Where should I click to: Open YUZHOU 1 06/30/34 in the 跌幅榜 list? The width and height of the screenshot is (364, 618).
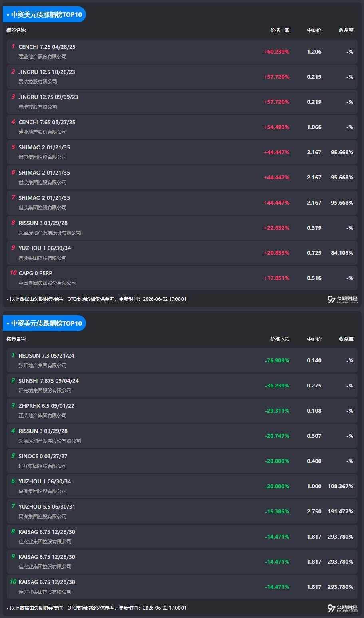(x=45, y=481)
